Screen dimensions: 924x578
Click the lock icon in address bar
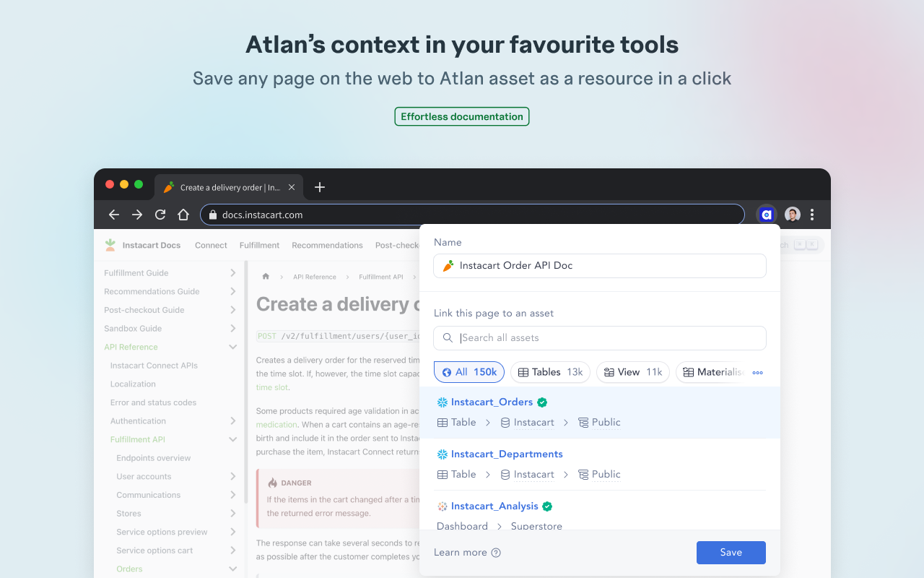213,215
